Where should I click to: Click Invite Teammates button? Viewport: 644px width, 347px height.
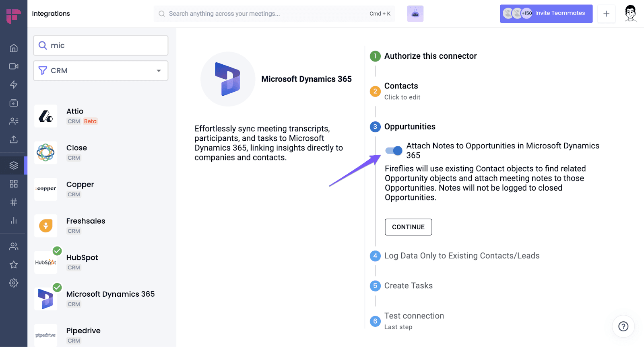pyautogui.click(x=546, y=14)
